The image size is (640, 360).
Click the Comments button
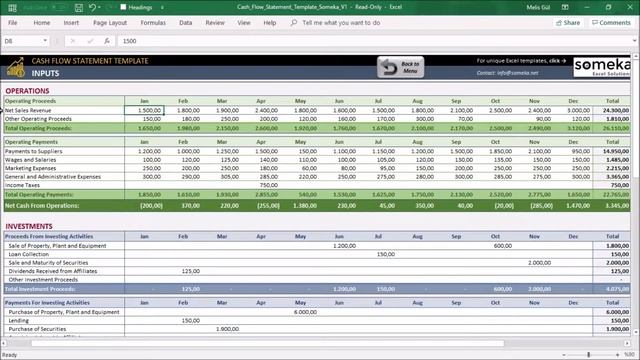pos(611,23)
